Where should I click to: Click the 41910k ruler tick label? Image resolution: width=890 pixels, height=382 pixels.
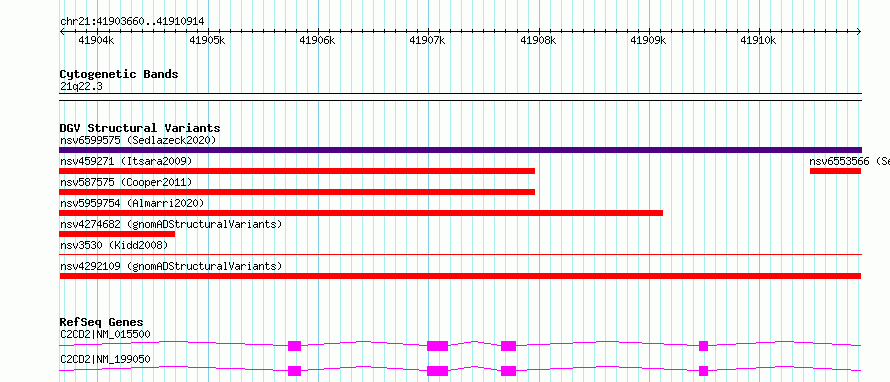pos(759,40)
